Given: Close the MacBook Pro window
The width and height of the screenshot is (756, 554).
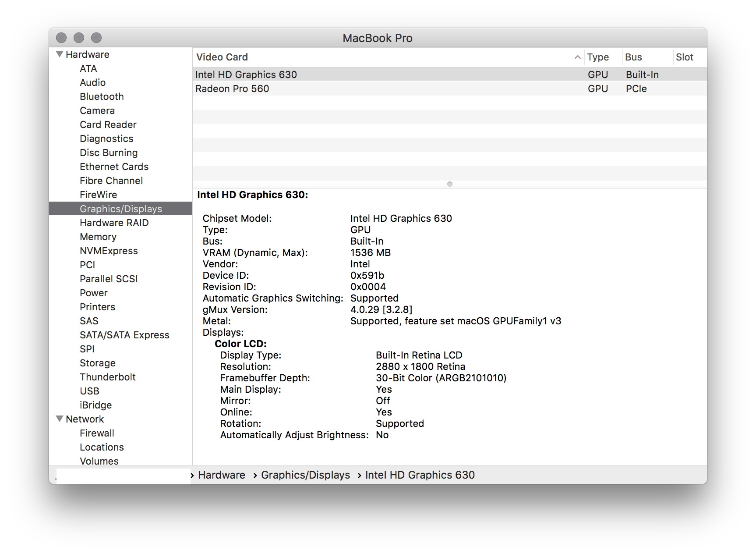Looking at the screenshot, I should click(61, 38).
